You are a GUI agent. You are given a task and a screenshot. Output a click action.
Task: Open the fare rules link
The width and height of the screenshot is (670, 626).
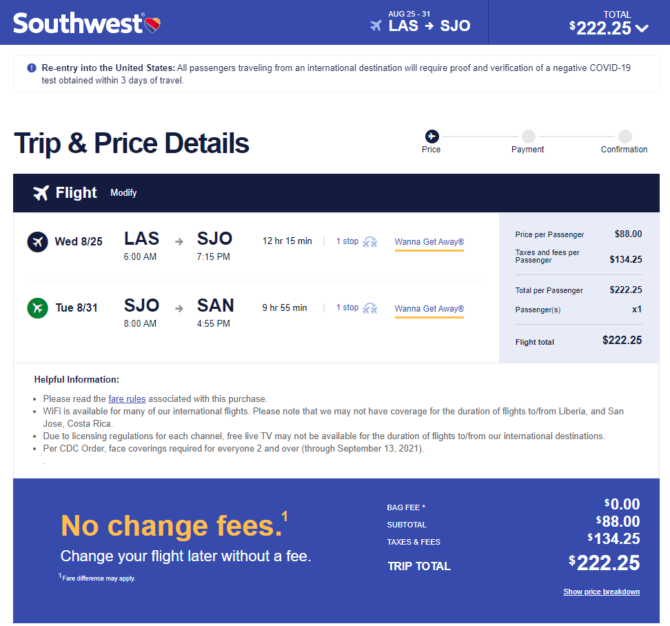[127, 399]
